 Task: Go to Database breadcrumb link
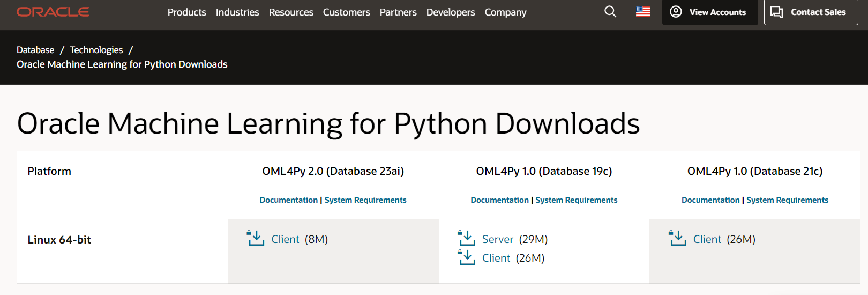(35, 50)
